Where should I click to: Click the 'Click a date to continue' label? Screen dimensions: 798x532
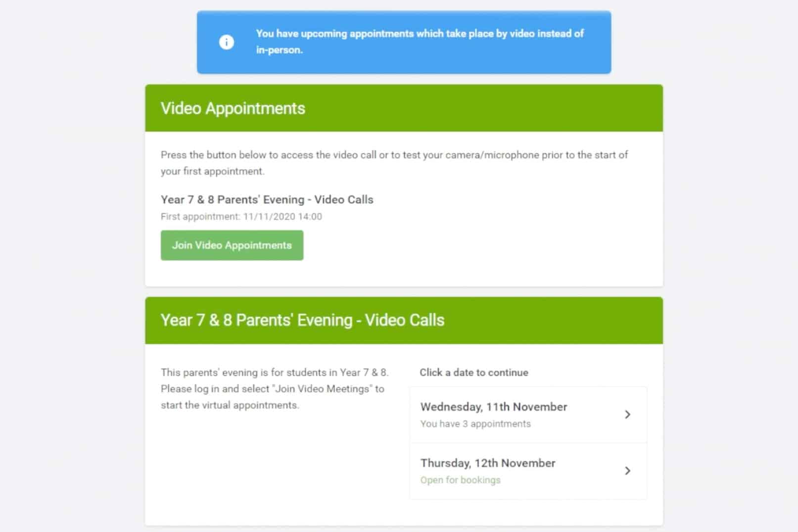point(473,373)
